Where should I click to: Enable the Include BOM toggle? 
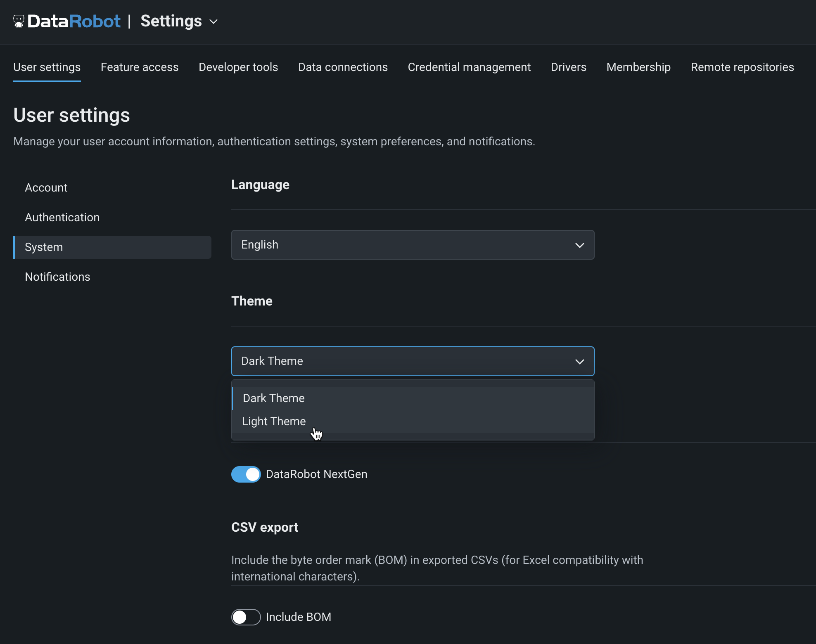pos(246,617)
